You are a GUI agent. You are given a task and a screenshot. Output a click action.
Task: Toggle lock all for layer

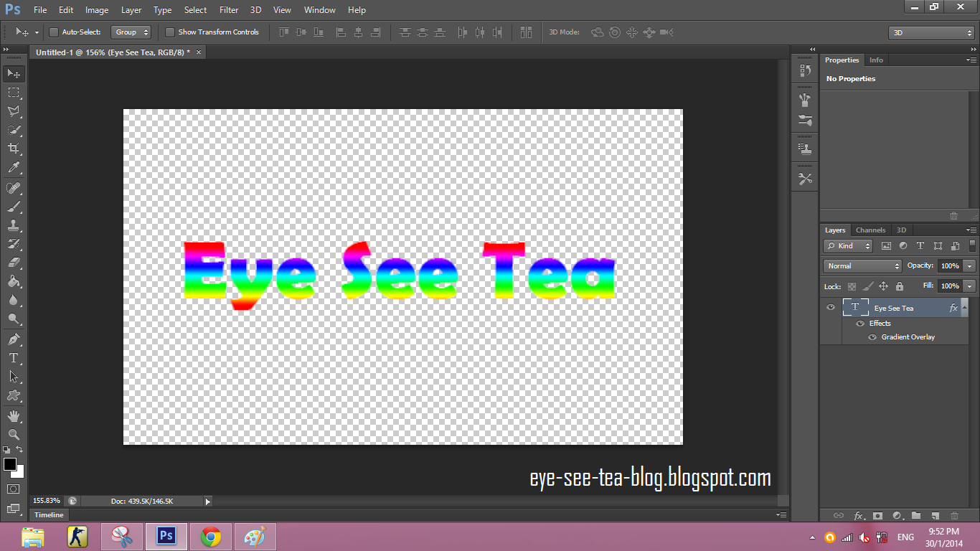point(900,286)
